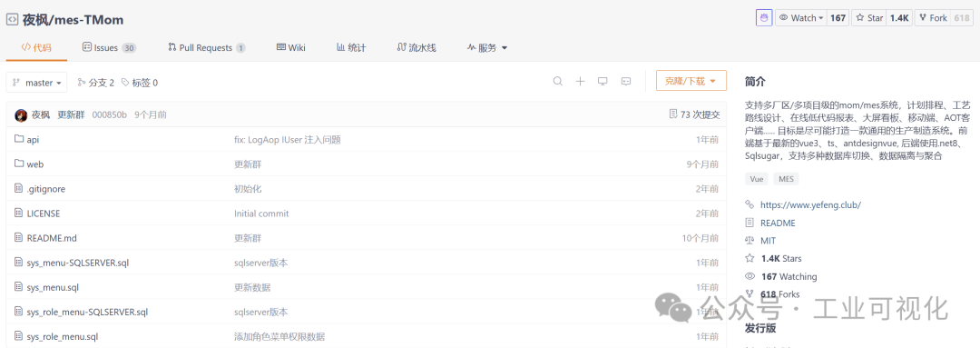The width and height of the screenshot is (980, 348).
Task: Click the 167 watchers count
Action: [838, 18]
